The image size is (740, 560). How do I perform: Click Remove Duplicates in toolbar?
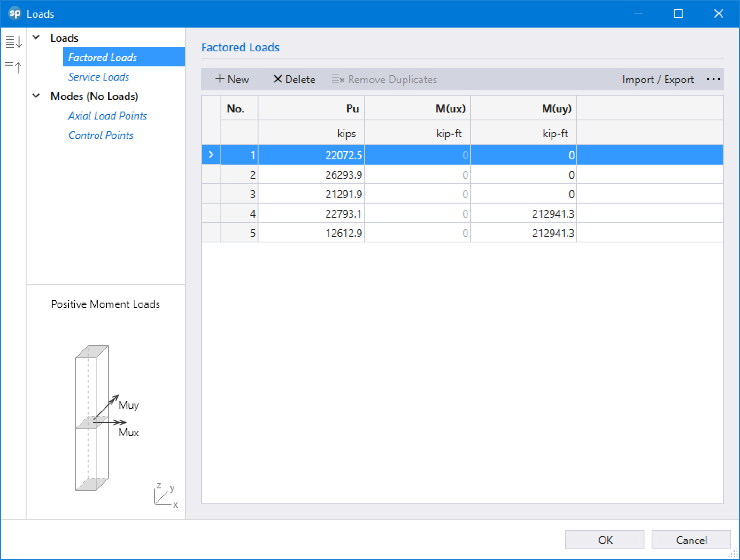point(384,79)
